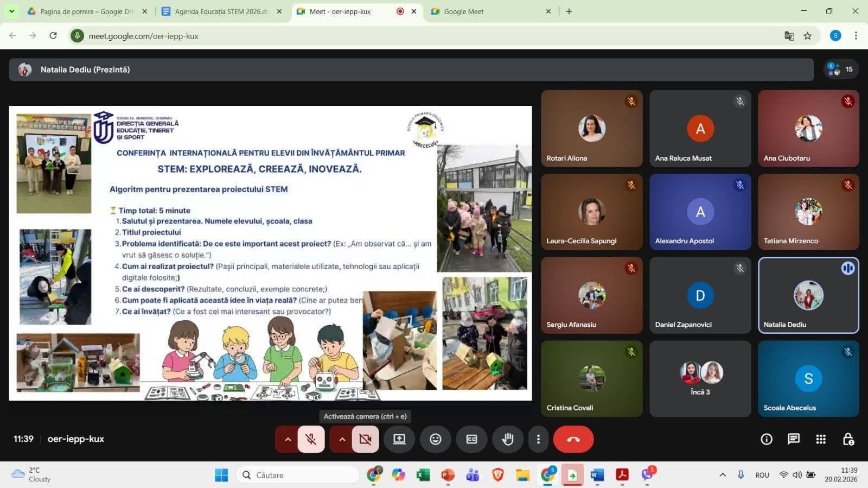Open more options three-dot menu
This screenshot has height=488, width=868.
pyautogui.click(x=538, y=439)
